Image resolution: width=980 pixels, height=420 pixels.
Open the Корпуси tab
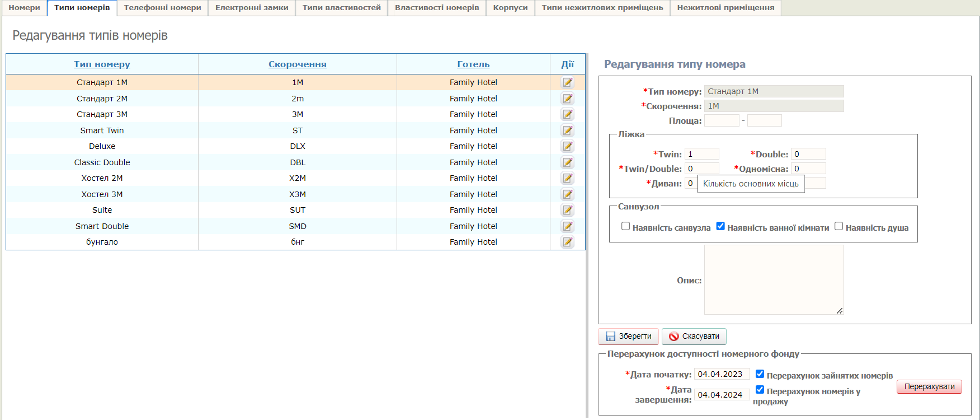(x=510, y=8)
